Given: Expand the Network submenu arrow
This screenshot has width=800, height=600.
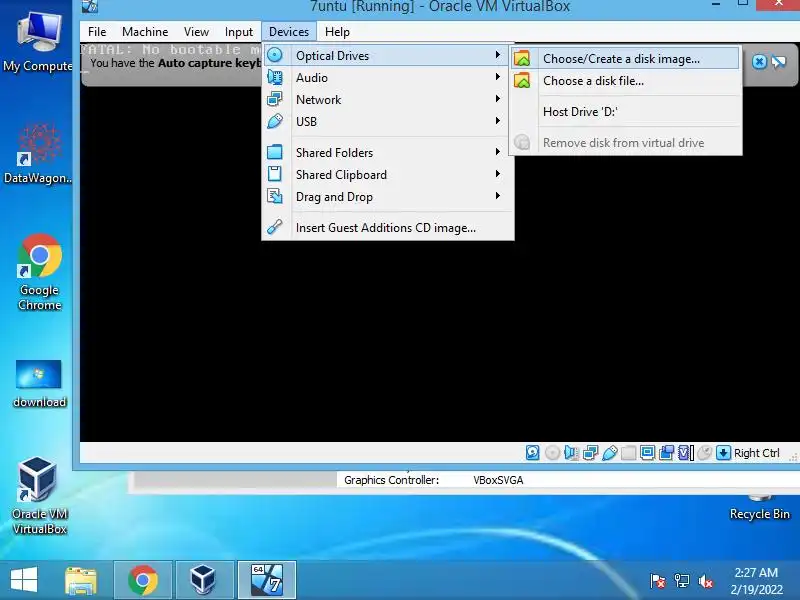Looking at the screenshot, I should coord(497,98).
